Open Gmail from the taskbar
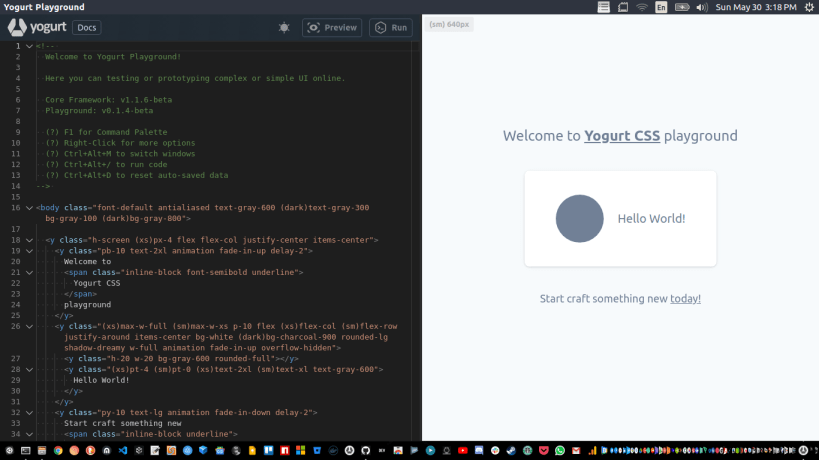The image size is (819, 460). 576,451
